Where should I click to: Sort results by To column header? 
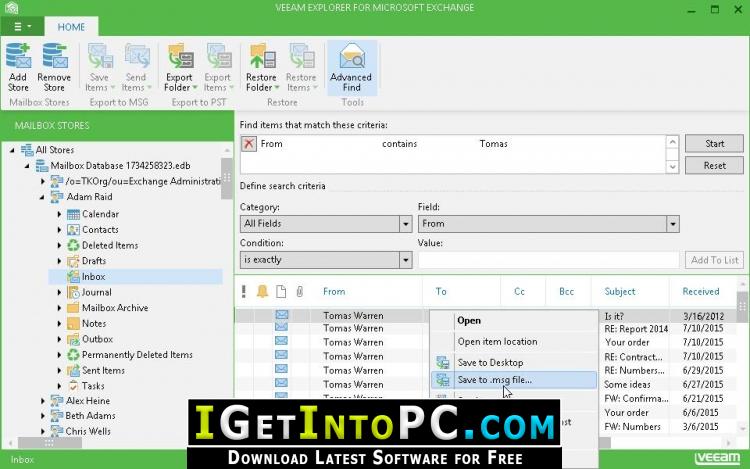click(441, 292)
